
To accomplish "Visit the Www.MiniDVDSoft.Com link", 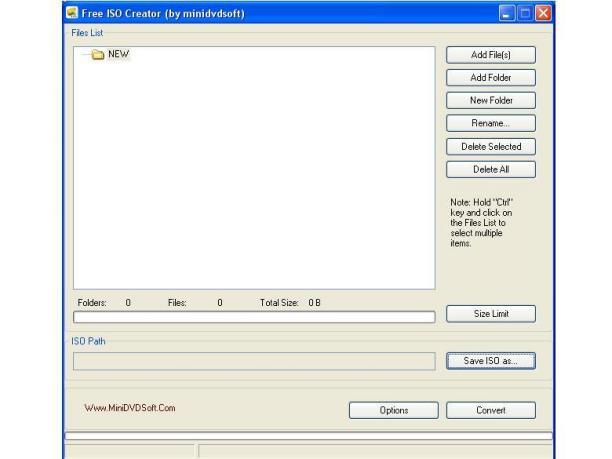I will tap(130, 408).
